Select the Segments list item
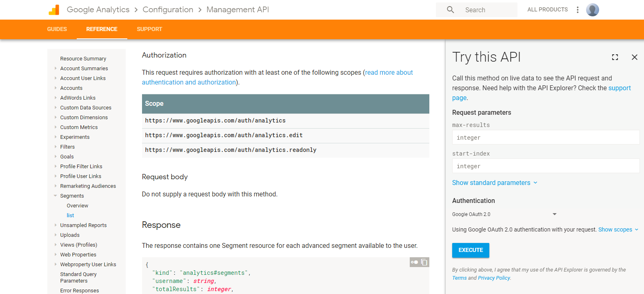 [x=70, y=216]
